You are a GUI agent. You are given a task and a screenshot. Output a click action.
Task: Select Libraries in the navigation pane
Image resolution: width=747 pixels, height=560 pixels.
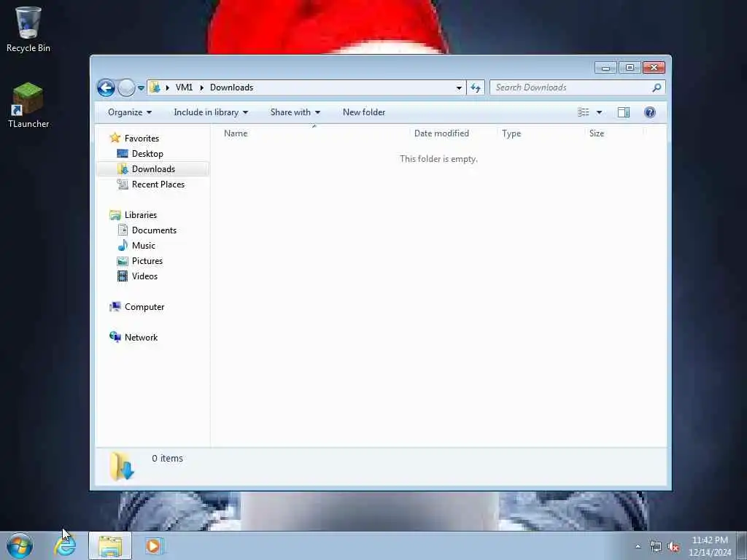pos(141,215)
